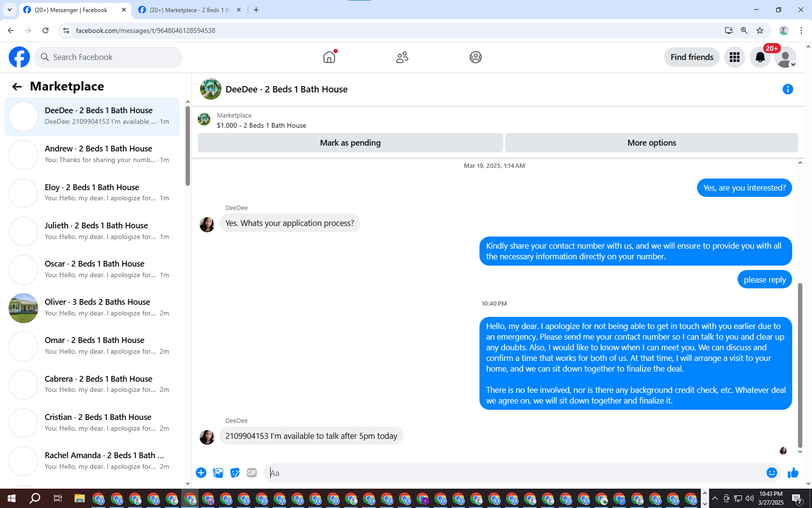Open conversation information panel
This screenshot has height=508, width=812.
[788, 89]
